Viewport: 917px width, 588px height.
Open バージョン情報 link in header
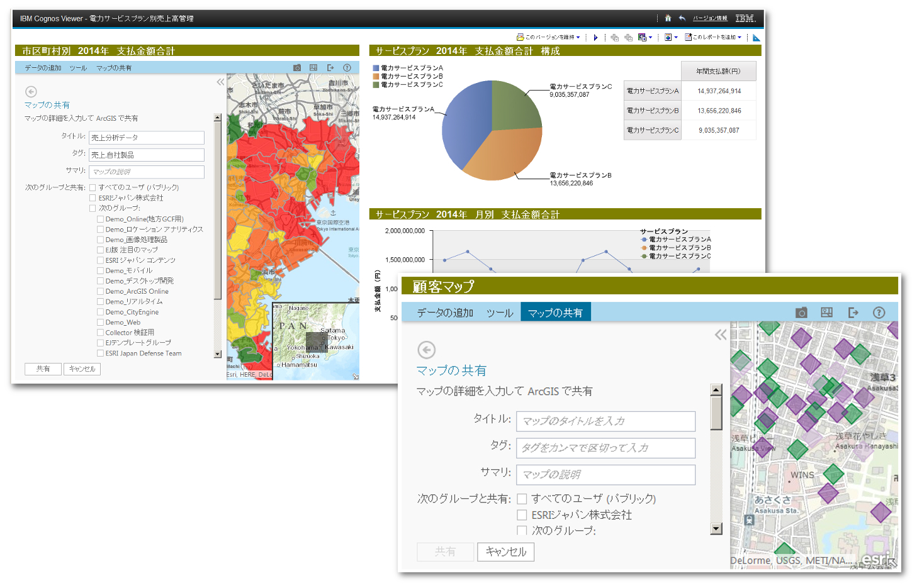(710, 18)
